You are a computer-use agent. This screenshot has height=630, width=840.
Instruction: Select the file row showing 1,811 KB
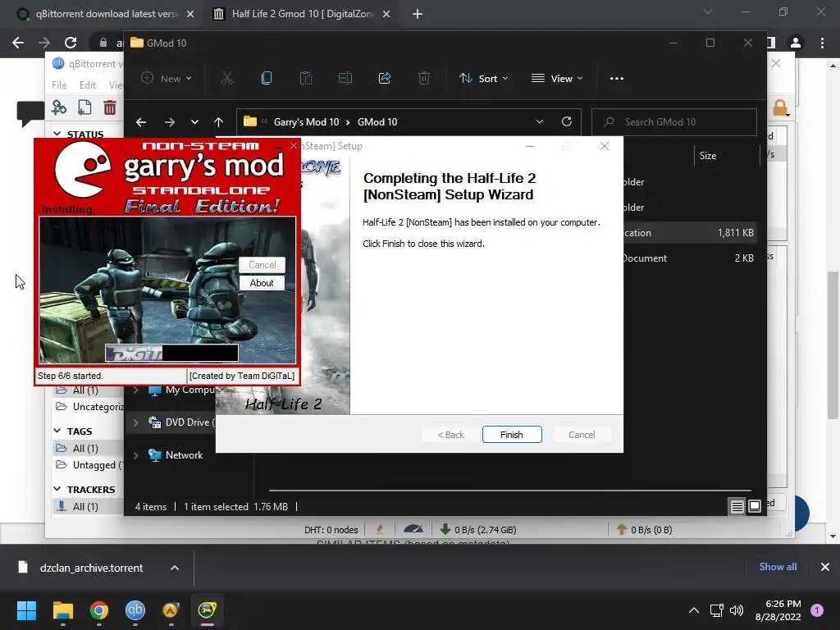pos(690,232)
